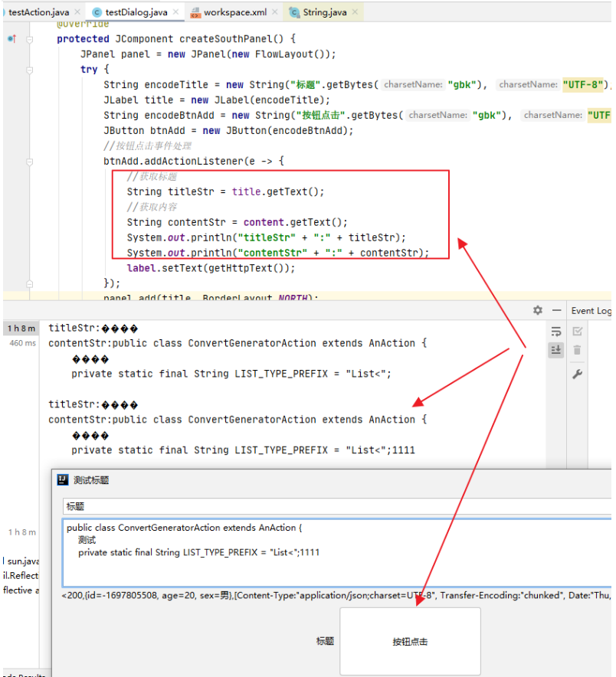Click the override gutter icon beside createSouthPanel

12,39
